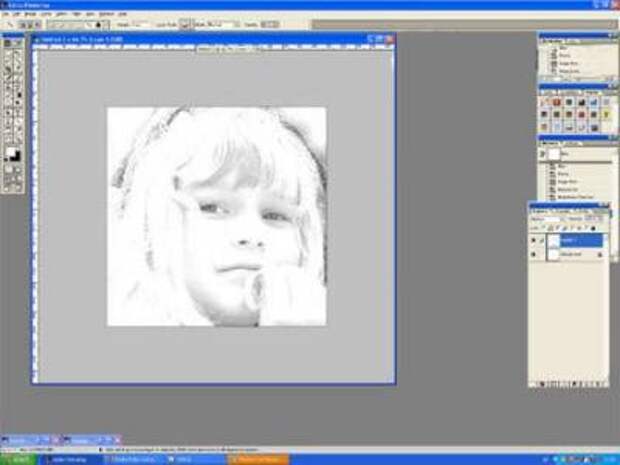Apply the red-orange button style swatch
The image size is (620, 465).
[x=557, y=102]
